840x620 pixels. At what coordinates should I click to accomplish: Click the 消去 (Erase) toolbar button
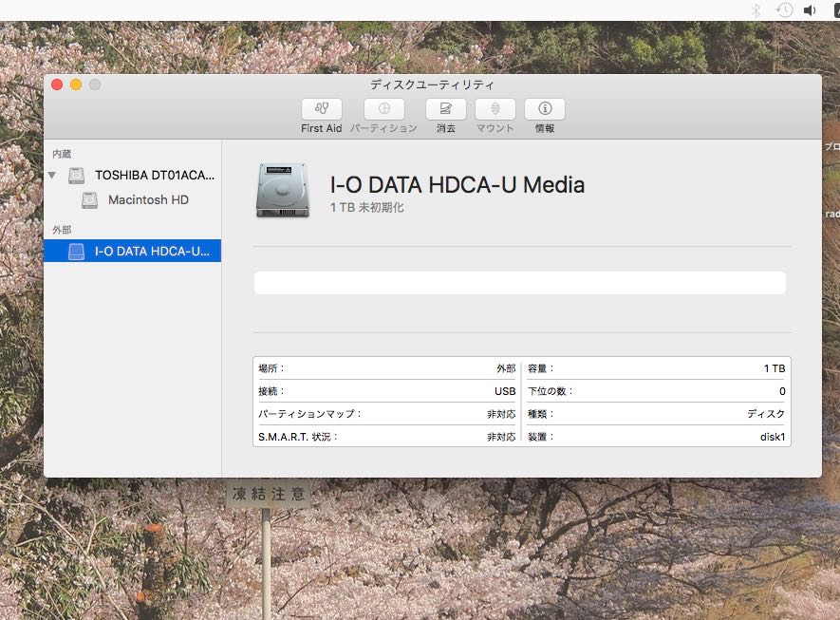click(446, 109)
